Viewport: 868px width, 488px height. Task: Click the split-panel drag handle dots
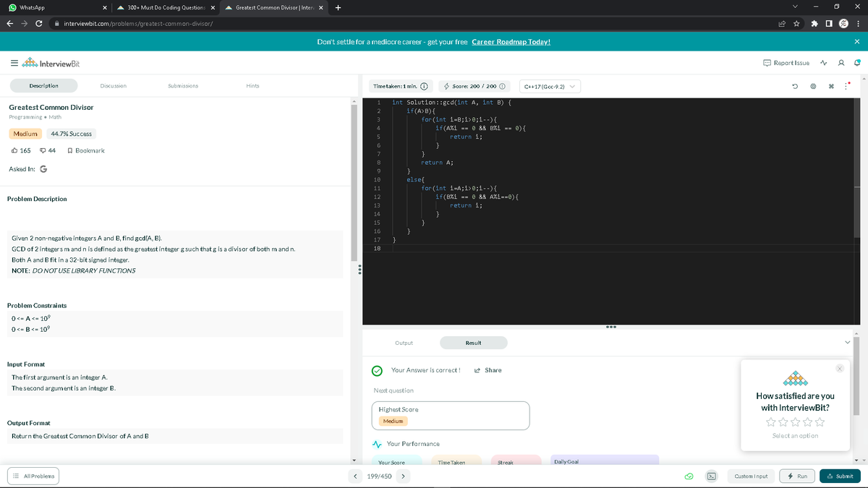pos(358,269)
